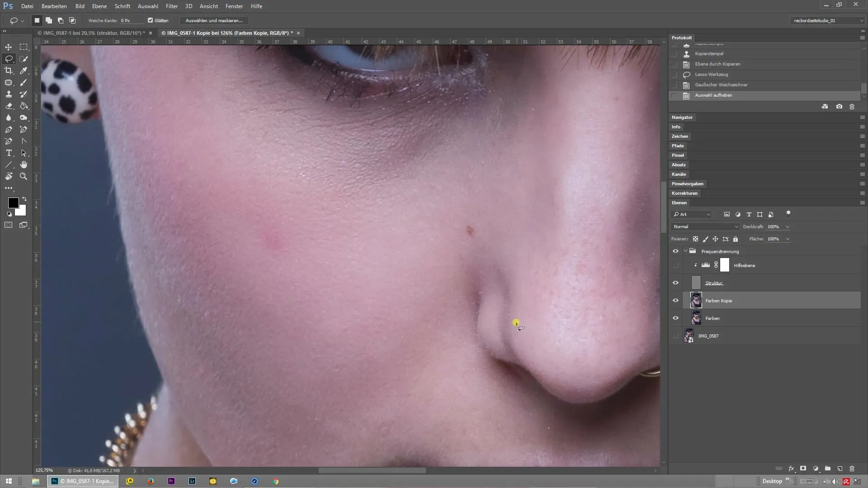Hide the Frequenztrennung group

[x=675, y=251]
